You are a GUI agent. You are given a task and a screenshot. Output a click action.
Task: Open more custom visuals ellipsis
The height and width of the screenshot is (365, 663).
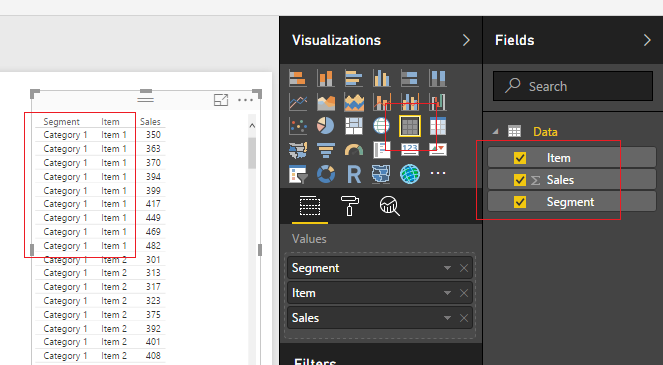point(438,173)
